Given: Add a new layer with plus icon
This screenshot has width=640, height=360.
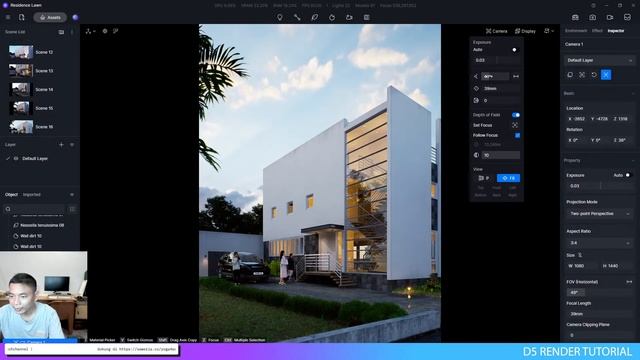Looking at the screenshot, I should click(61, 144).
